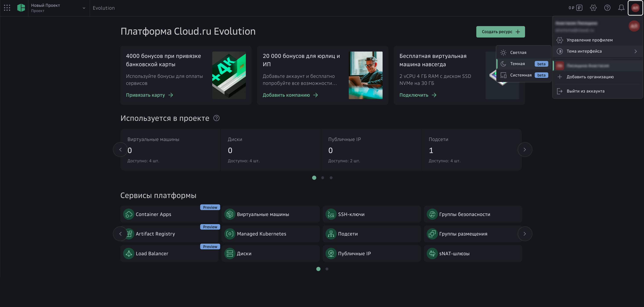Open Группы безопасности service icon
This screenshot has width=644, height=307.
click(x=432, y=214)
